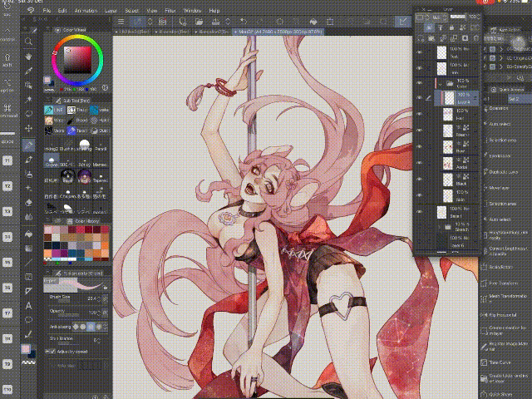Select the Eraser tool
Image resolution: width=532 pixels, height=399 pixels.
(x=28, y=203)
